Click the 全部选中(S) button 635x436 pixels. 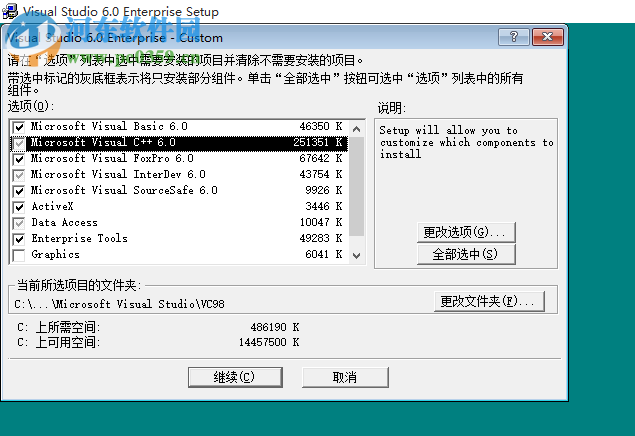pos(466,254)
